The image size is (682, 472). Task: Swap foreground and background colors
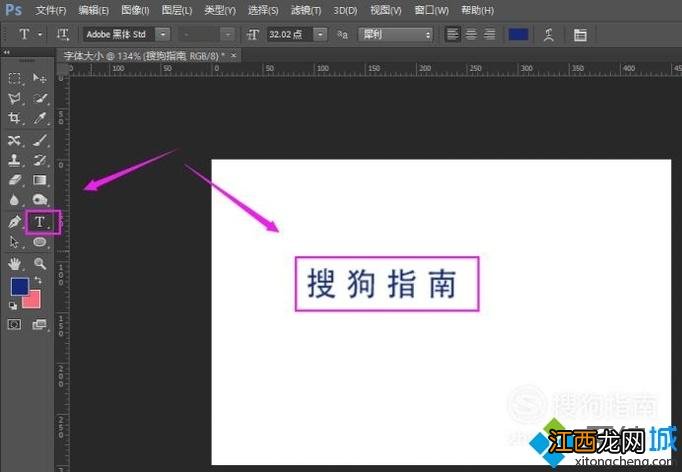(38, 281)
